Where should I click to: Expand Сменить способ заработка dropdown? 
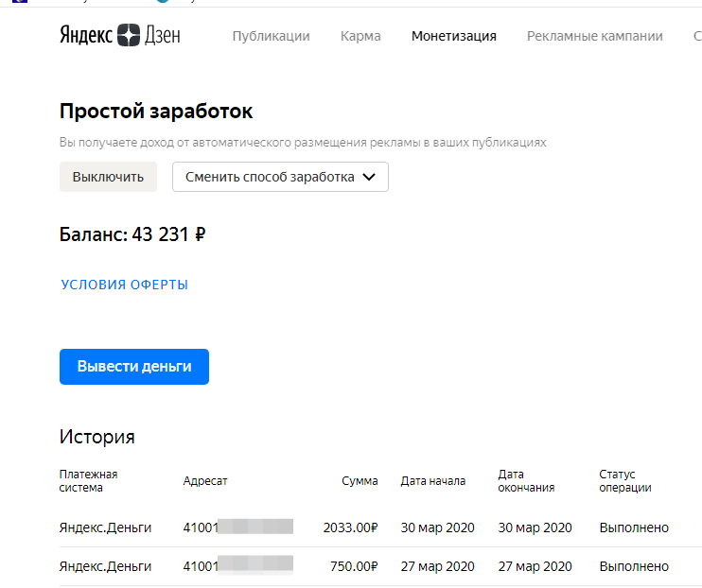pos(280,177)
